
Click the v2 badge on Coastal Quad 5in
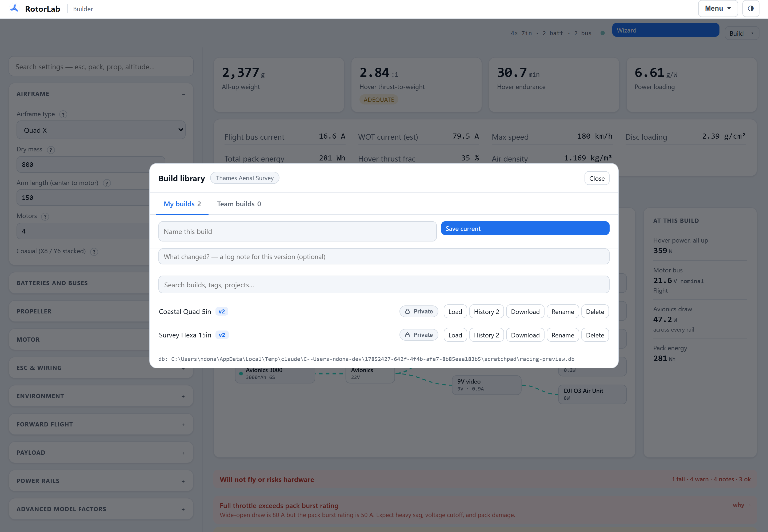point(222,311)
